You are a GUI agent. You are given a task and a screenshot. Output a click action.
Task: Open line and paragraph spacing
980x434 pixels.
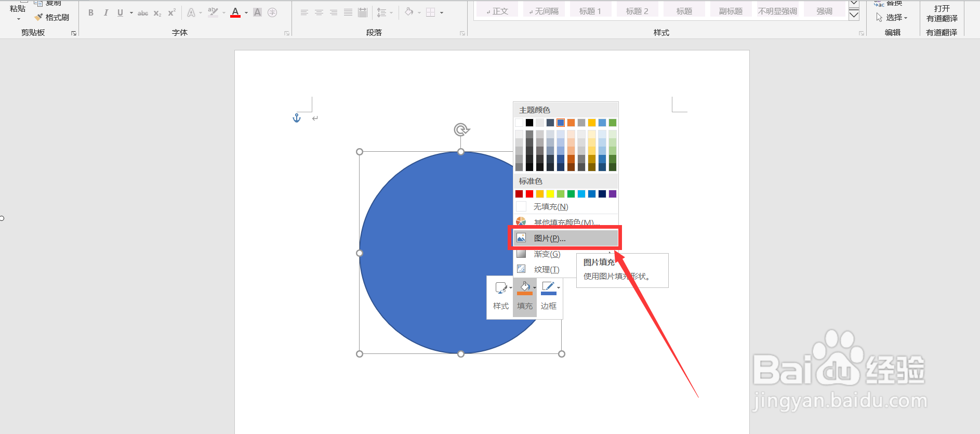click(381, 12)
